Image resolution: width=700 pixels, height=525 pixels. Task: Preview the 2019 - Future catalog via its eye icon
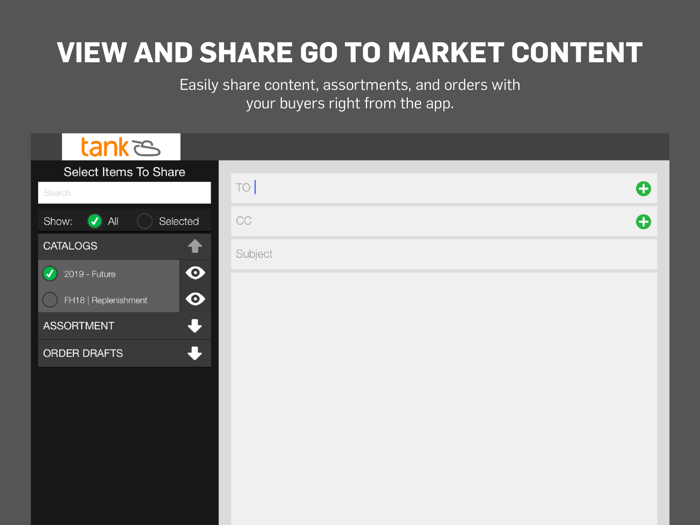click(195, 273)
